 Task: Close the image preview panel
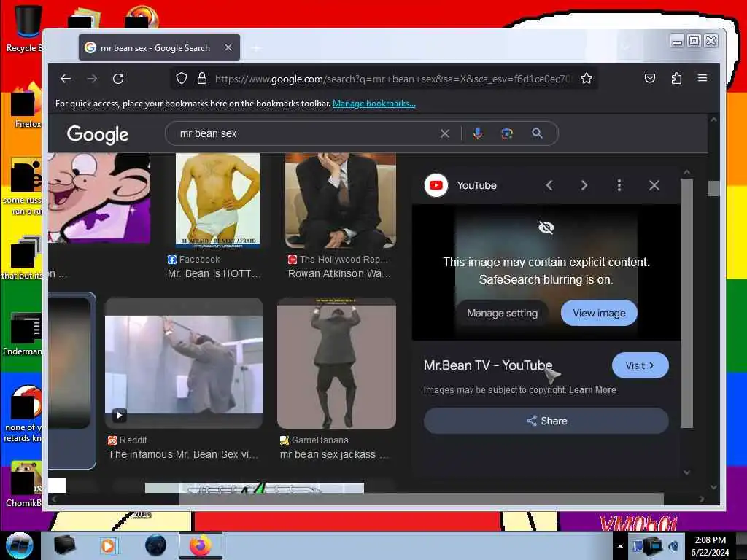654,185
